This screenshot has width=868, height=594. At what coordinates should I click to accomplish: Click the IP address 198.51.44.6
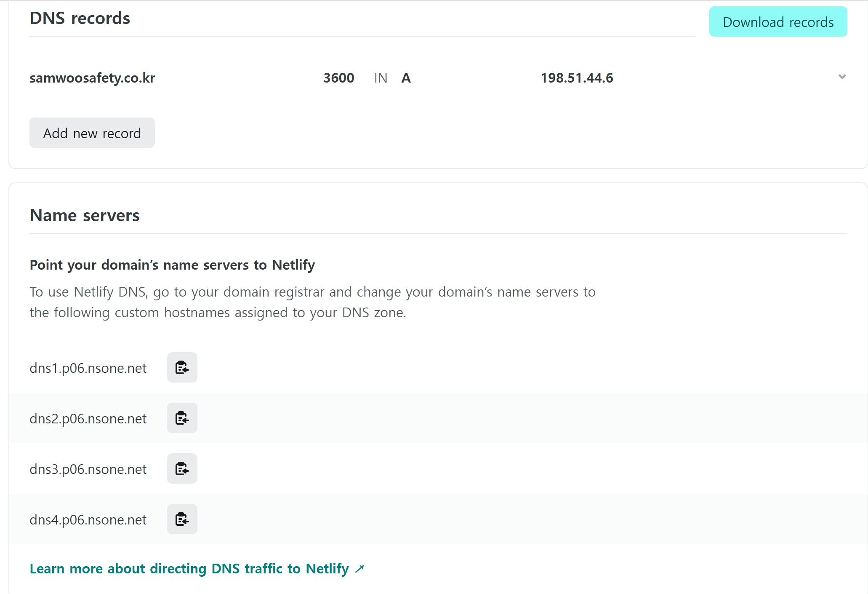point(577,78)
